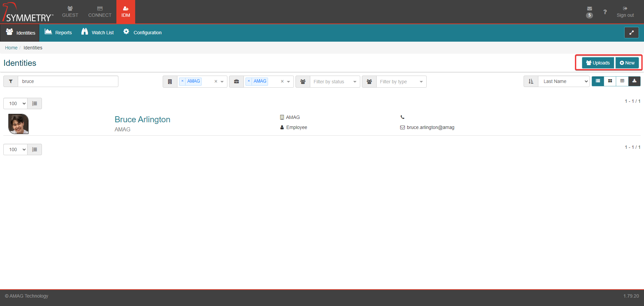Open the help question mark icon
This screenshot has width=644, height=306.
pos(605,12)
